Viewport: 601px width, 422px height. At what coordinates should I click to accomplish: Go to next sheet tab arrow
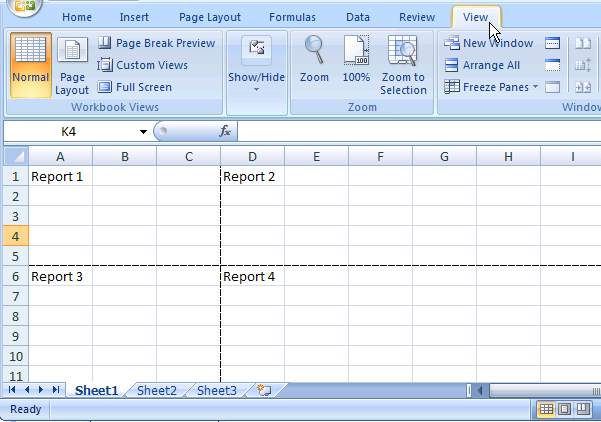pos(41,390)
